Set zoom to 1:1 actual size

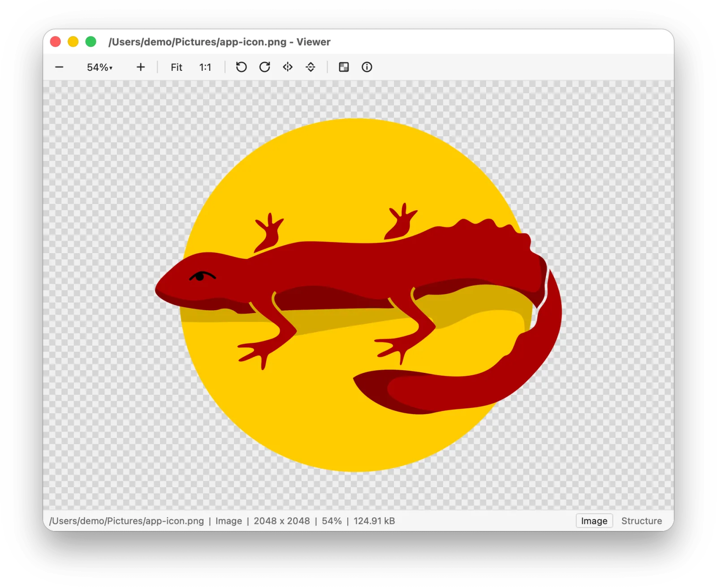coord(205,67)
